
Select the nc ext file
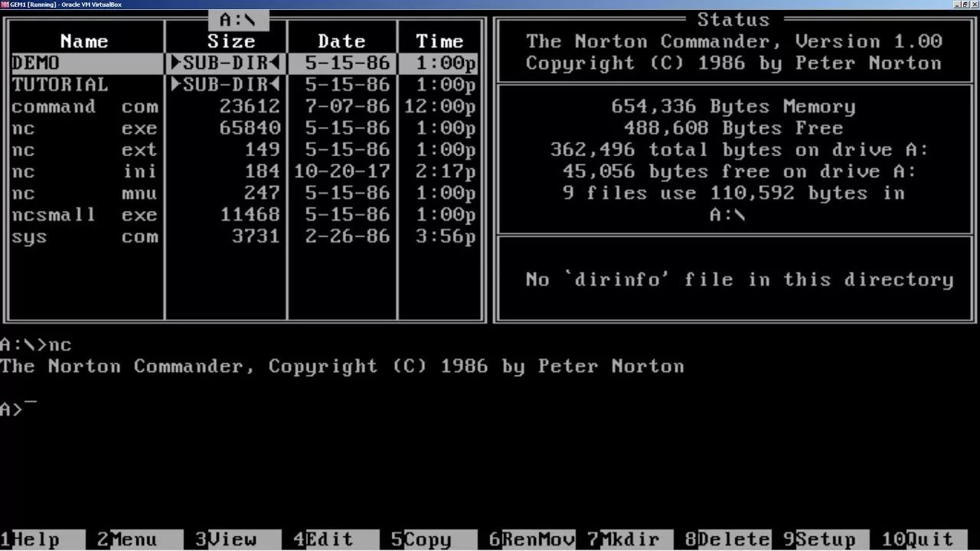pyautogui.click(x=245, y=149)
